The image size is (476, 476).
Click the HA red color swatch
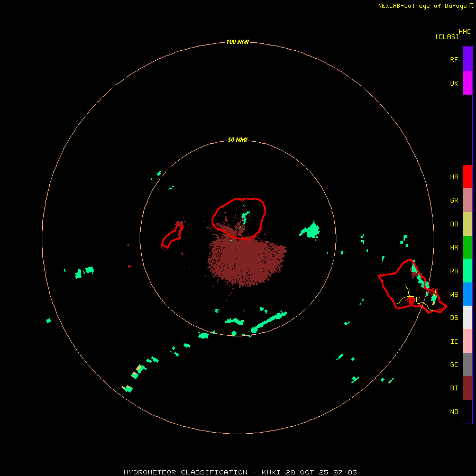467,177
